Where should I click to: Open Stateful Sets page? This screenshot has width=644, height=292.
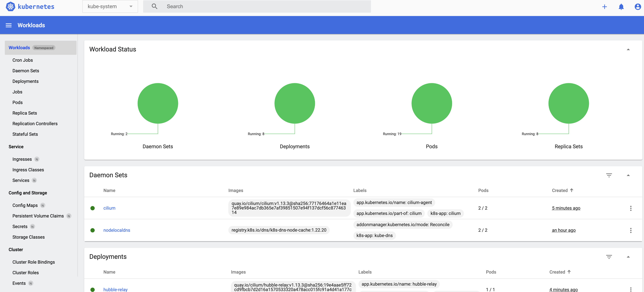click(25, 134)
